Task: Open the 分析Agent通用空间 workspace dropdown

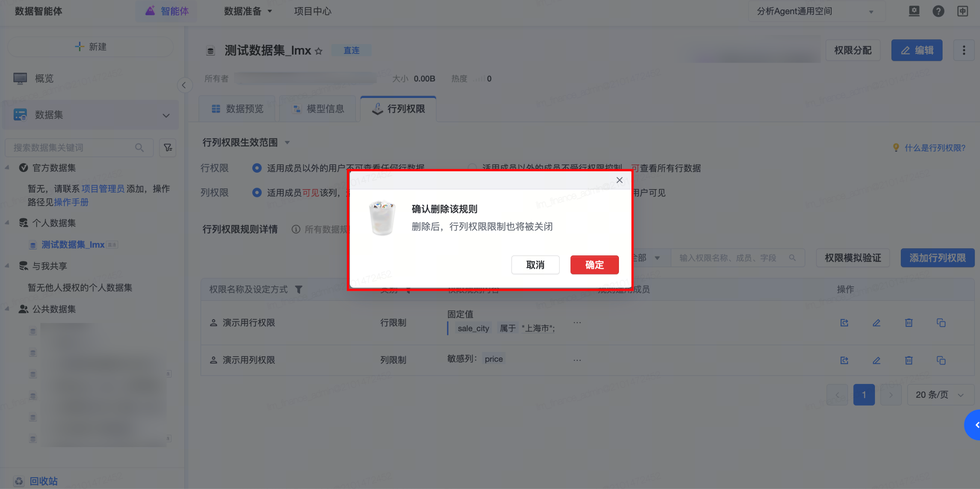Action: [816, 12]
